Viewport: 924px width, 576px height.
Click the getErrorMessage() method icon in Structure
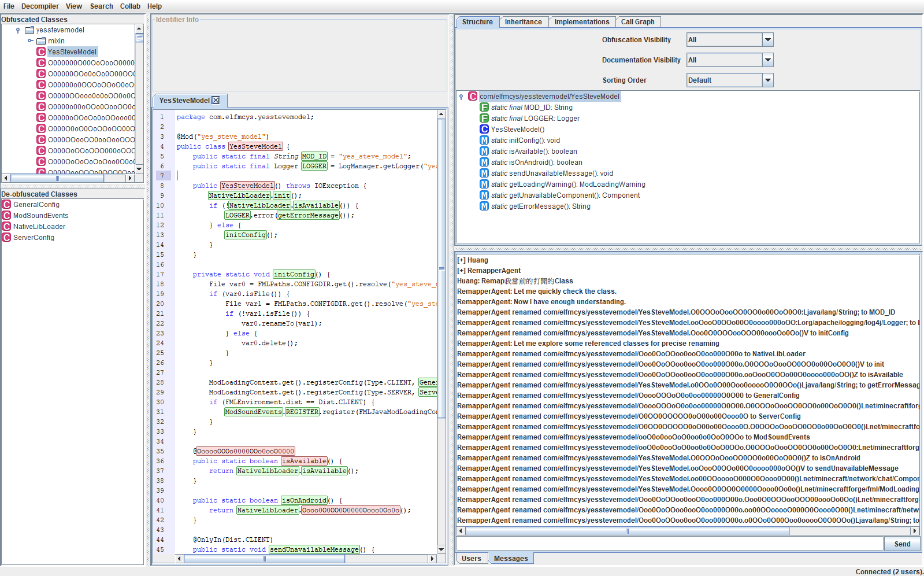tap(484, 206)
